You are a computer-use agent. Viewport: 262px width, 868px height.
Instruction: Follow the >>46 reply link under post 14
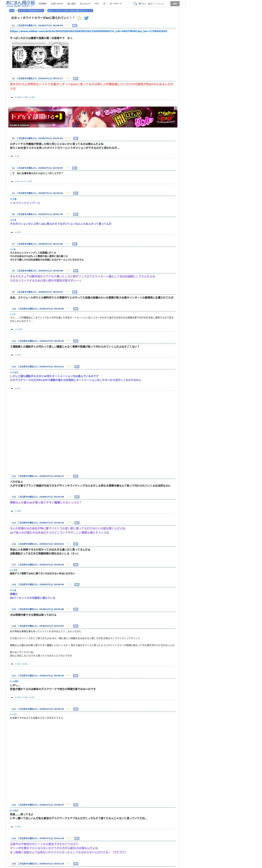(17, 511)
